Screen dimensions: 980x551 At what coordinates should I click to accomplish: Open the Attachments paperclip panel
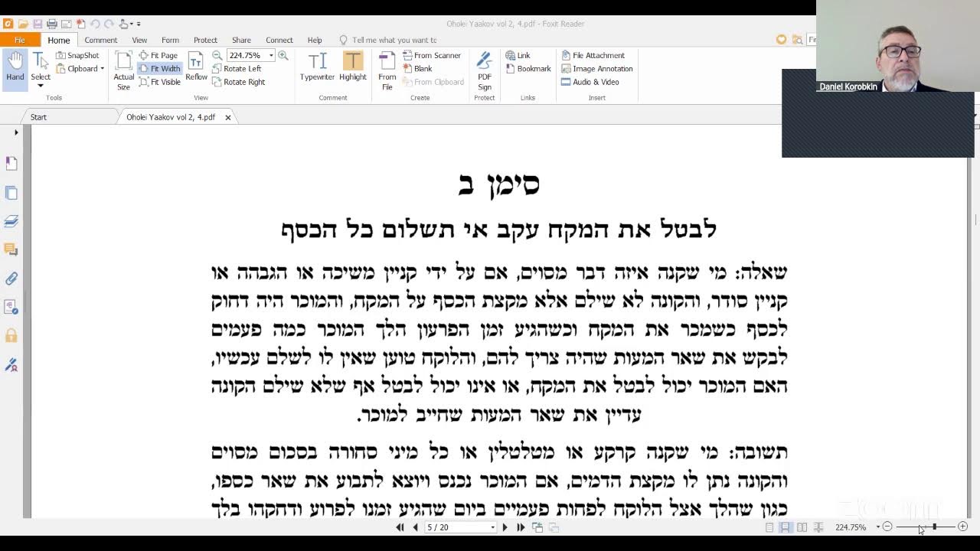tap(11, 279)
